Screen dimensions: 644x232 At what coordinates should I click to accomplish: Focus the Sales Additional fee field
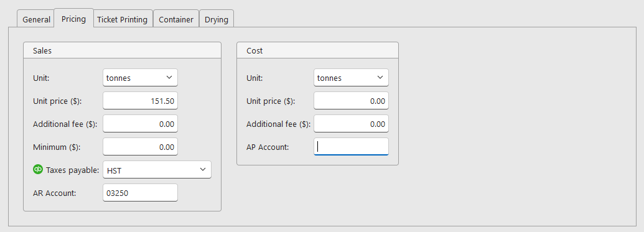pyautogui.click(x=140, y=124)
